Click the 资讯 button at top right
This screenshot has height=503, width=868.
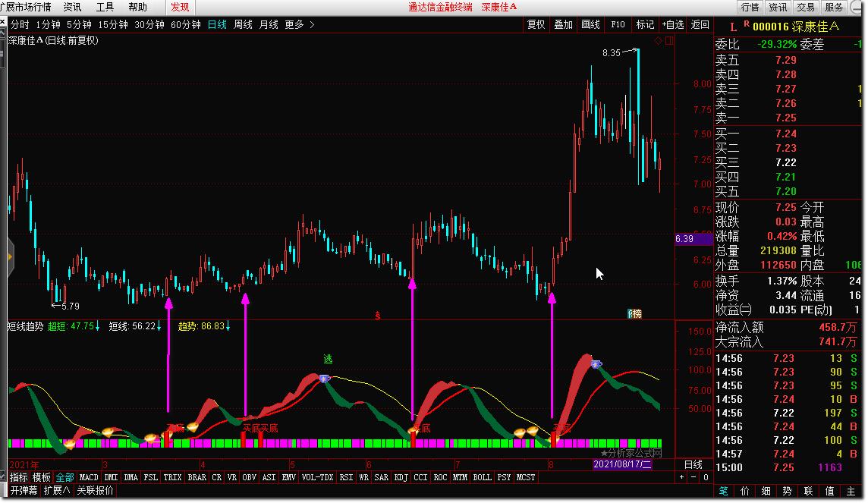point(778,7)
